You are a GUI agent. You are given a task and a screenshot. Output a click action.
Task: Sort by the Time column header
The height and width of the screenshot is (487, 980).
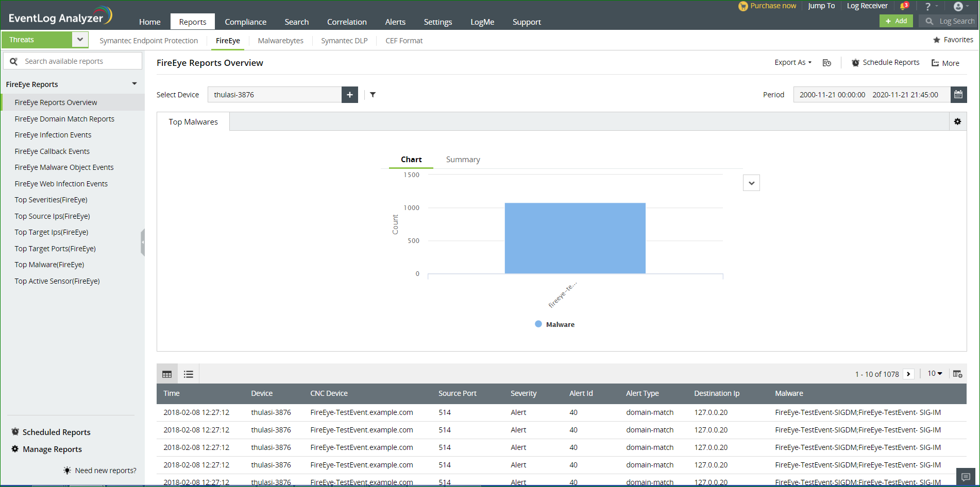(172, 393)
